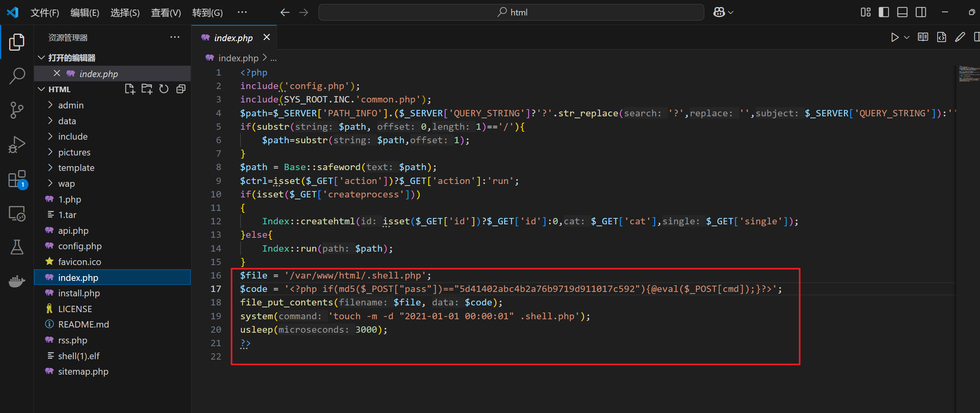This screenshot has width=980, height=413.
Task: Open Copilot chat icon in title bar
Action: pos(719,12)
